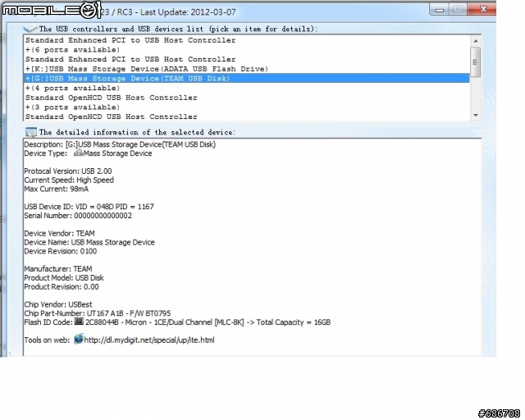Close the ChipGenius window
Image resolution: width=525 pixels, height=420 pixels.
click(x=482, y=9)
